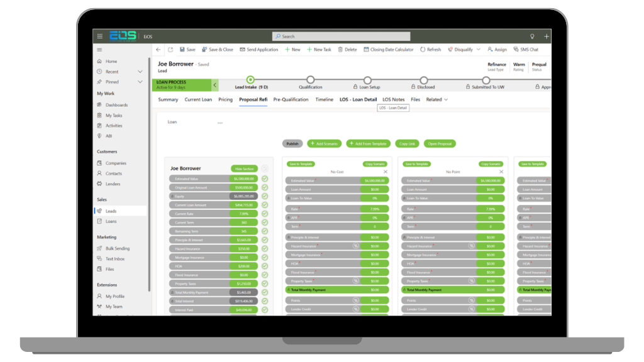Toggle the checkmark beside Estimated Value

[x=265, y=178]
